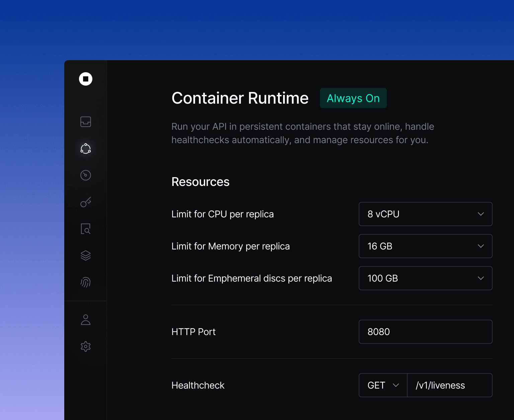
Task: Open the key icon for API keys
Action: click(x=86, y=202)
